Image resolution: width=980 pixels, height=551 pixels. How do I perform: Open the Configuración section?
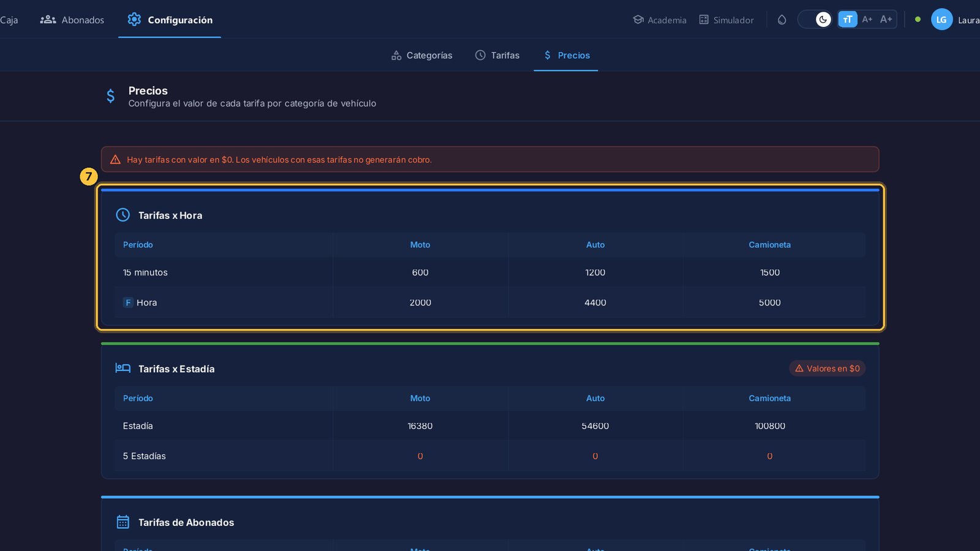point(170,20)
